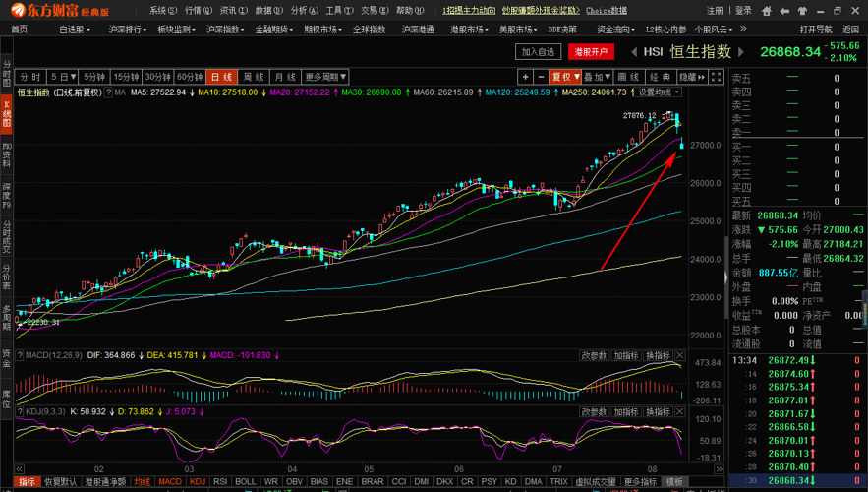Click the fullscreen expand chart icon
The width and height of the screenshot is (868, 492).
pyautogui.click(x=717, y=77)
